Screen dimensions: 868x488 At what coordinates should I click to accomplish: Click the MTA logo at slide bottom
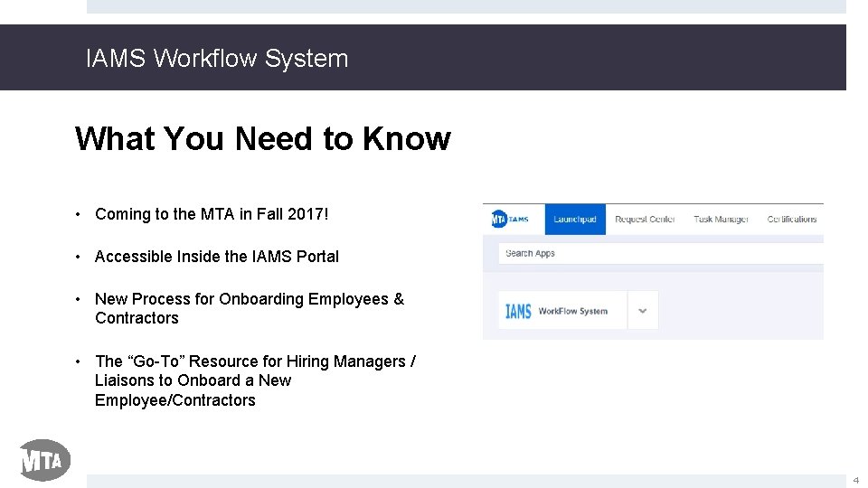click(x=45, y=460)
